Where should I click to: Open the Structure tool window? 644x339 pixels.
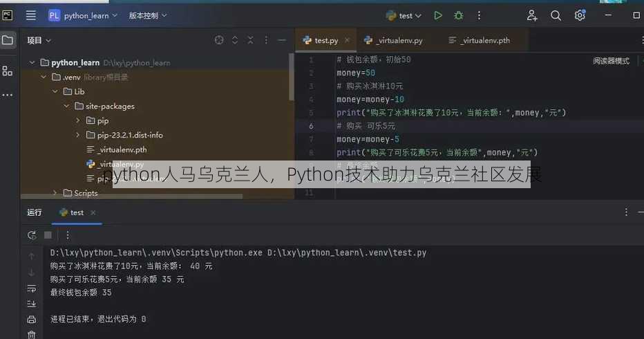pyautogui.click(x=8, y=71)
